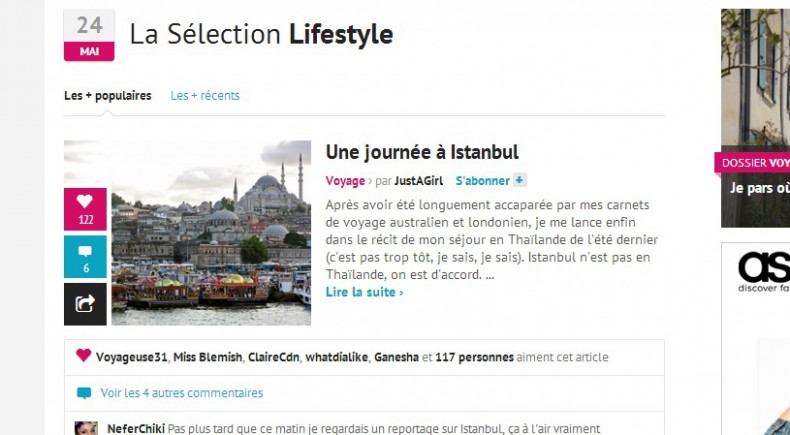
Task: Open the Istanbul mosque photo thumbnail
Action: pos(211,233)
